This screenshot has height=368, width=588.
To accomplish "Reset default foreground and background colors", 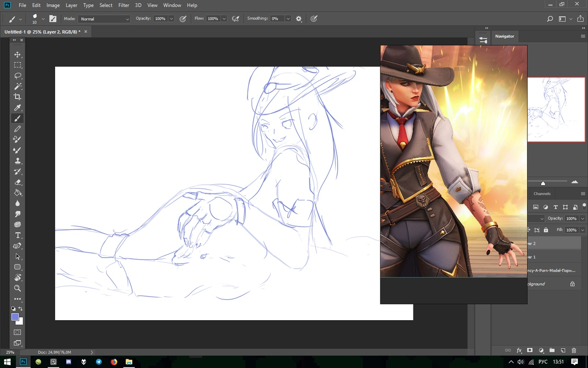I will point(13,309).
